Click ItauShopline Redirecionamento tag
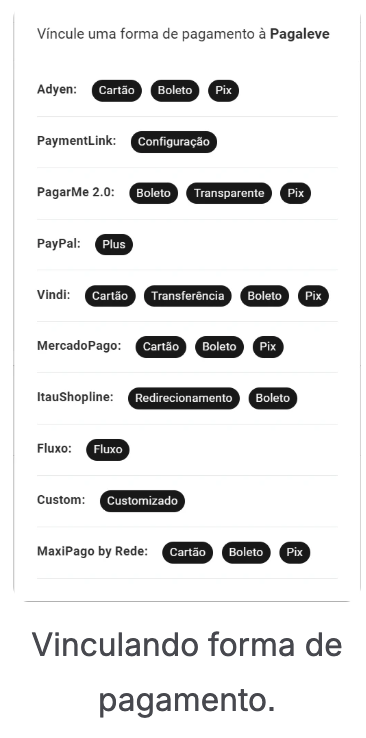This screenshot has width=366, height=738. point(184,398)
